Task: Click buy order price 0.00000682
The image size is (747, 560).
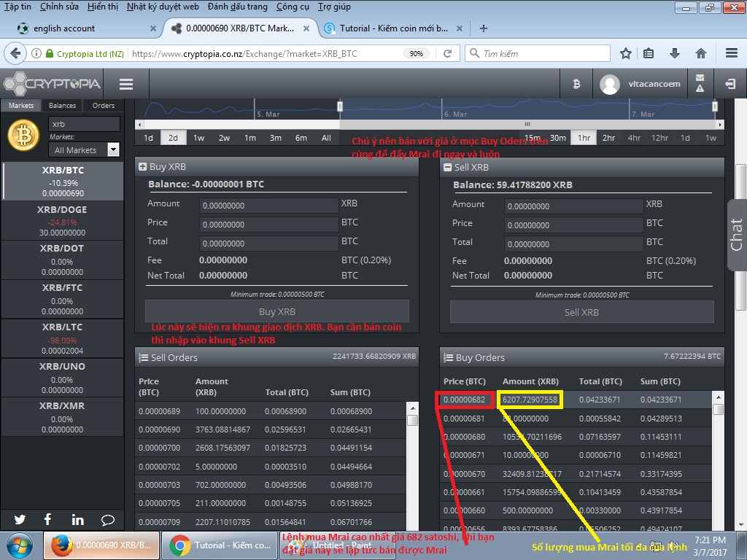Action: (x=464, y=400)
